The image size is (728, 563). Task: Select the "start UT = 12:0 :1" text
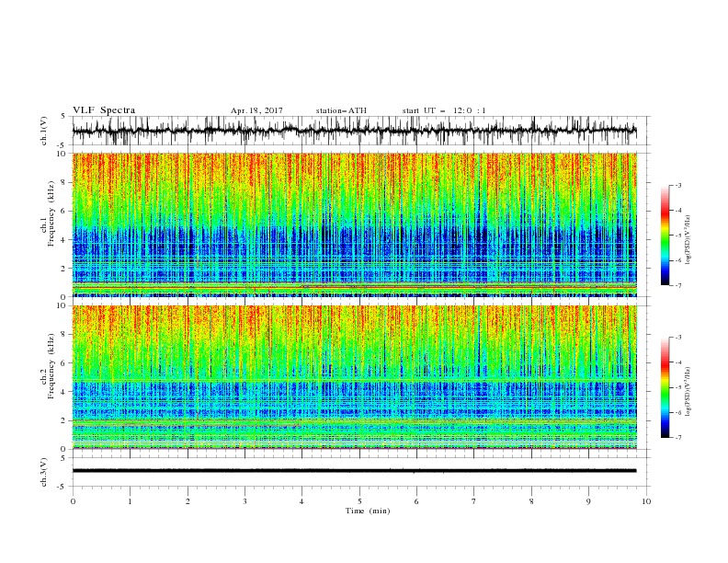(444, 110)
